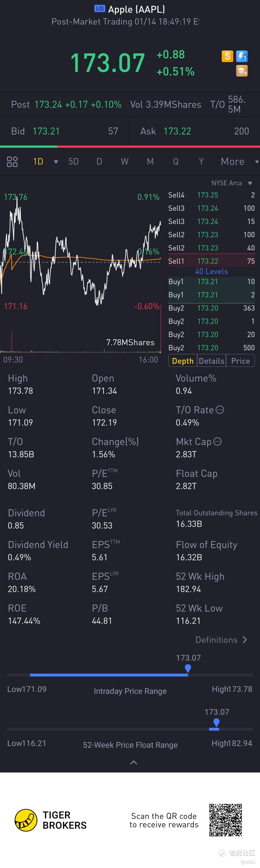260x868 pixels.
Task: Click the Mkt Cap info icon
Action: 218,441
